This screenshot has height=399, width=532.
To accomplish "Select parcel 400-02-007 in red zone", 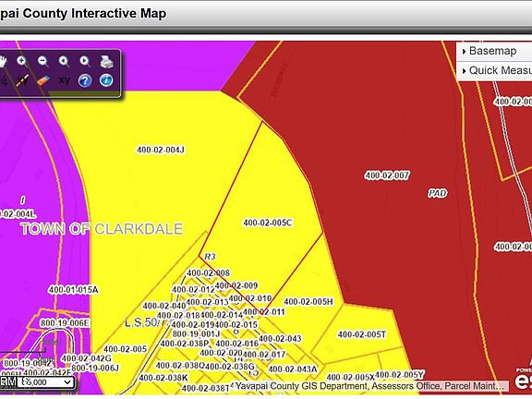I will pos(387,175).
